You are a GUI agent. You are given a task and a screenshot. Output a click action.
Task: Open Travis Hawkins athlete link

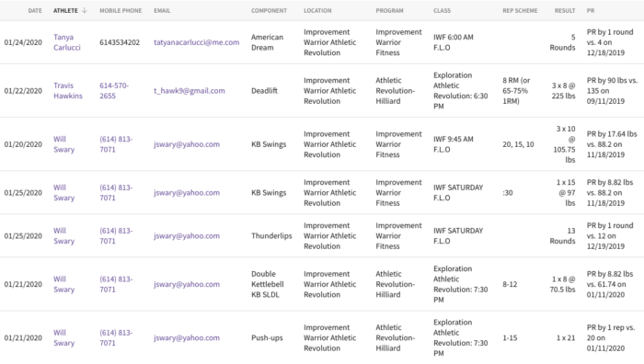pos(68,91)
